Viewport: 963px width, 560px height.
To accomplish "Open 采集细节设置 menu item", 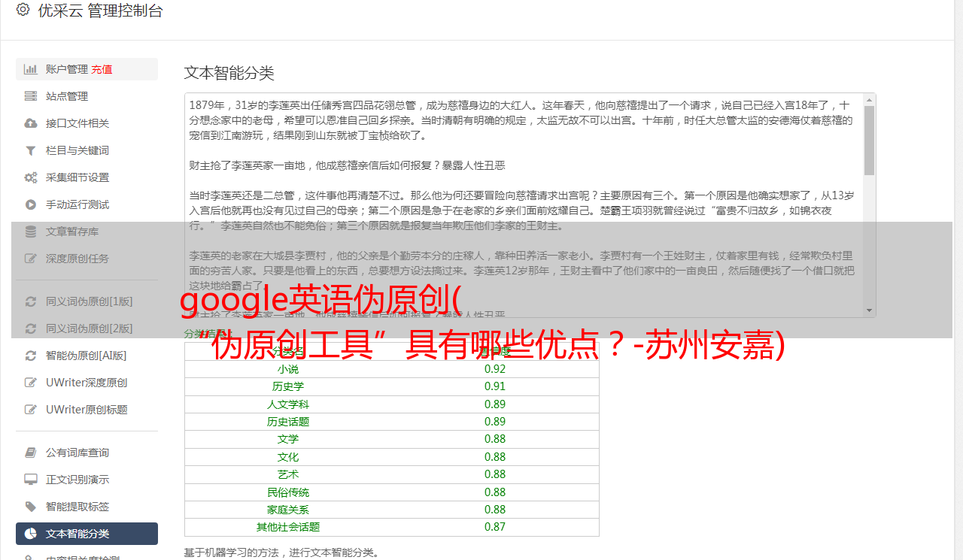I will coord(87,177).
